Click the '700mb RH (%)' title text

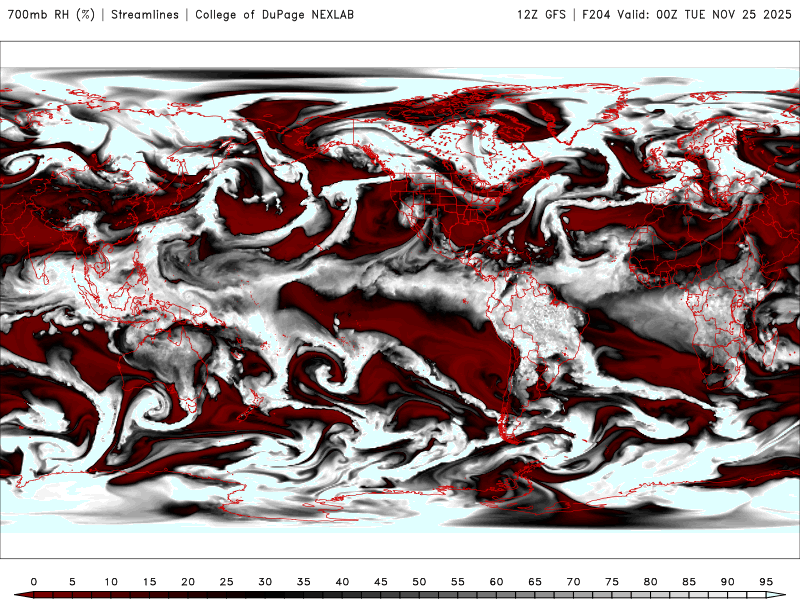[51, 14]
